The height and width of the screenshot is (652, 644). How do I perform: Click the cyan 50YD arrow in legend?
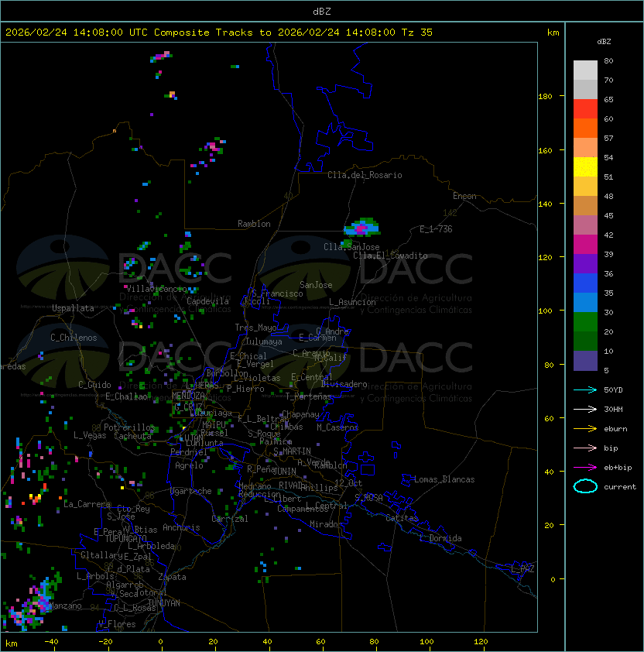(x=585, y=389)
